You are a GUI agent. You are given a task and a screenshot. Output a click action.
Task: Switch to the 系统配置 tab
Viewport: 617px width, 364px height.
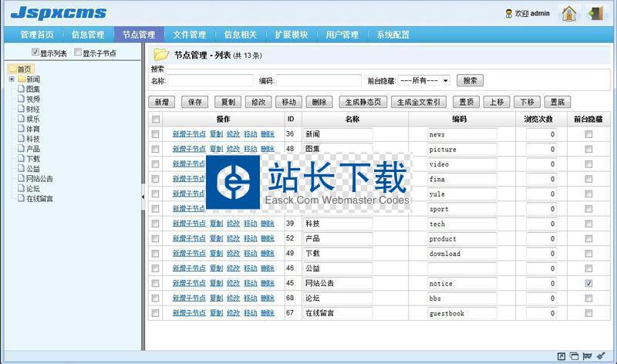click(393, 35)
